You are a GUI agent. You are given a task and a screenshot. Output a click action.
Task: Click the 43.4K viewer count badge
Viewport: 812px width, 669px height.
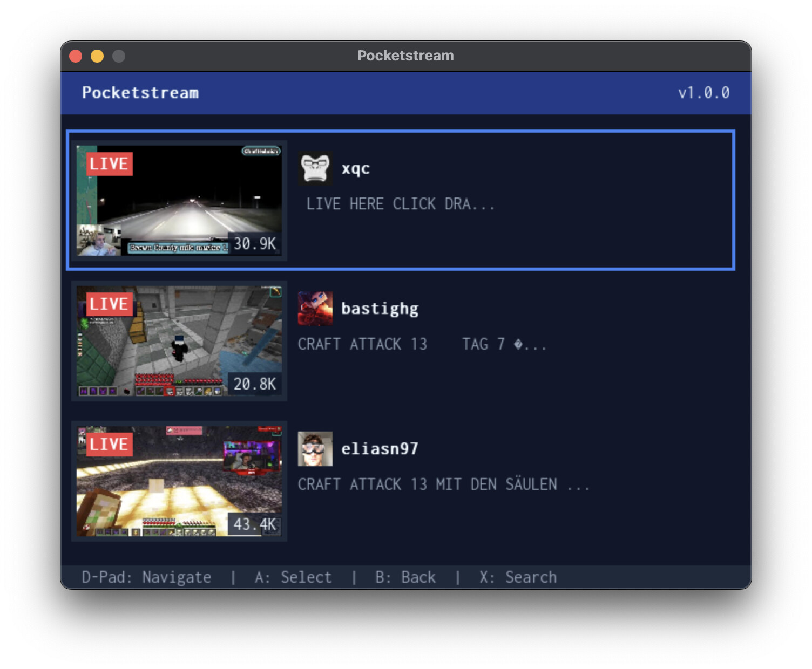[x=254, y=524]
